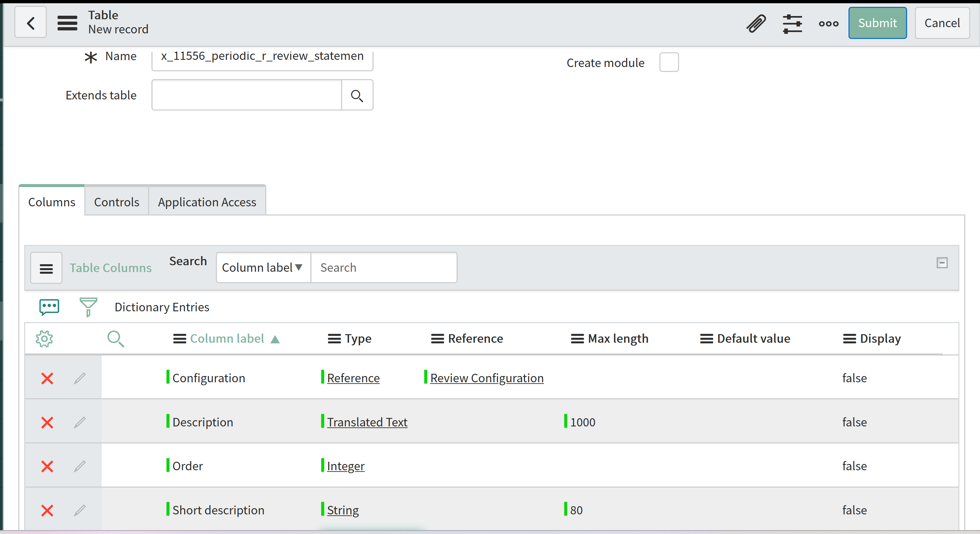The width and height of the screenshot is (980, 534).
Task: Open the form context menu hamburger icon
Action: pos(67,23)
